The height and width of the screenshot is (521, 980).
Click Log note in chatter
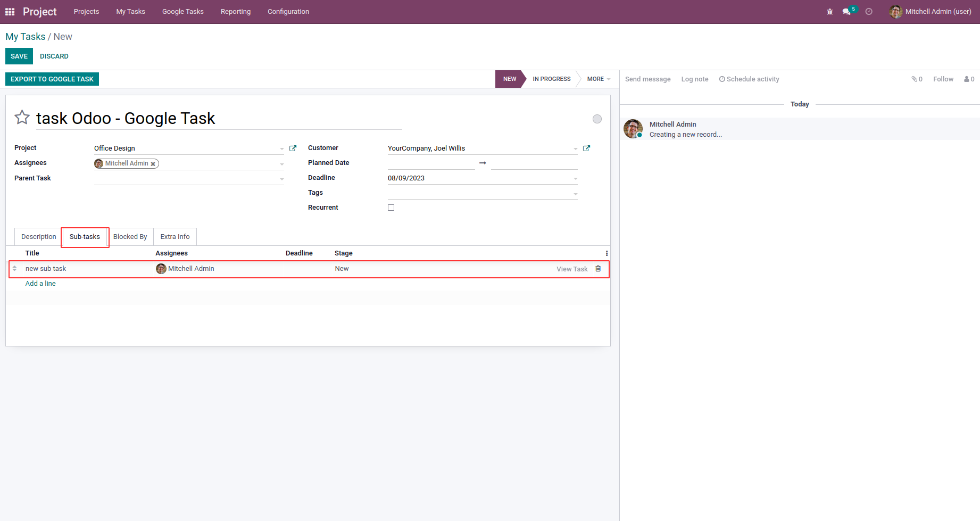click(695, 79)
